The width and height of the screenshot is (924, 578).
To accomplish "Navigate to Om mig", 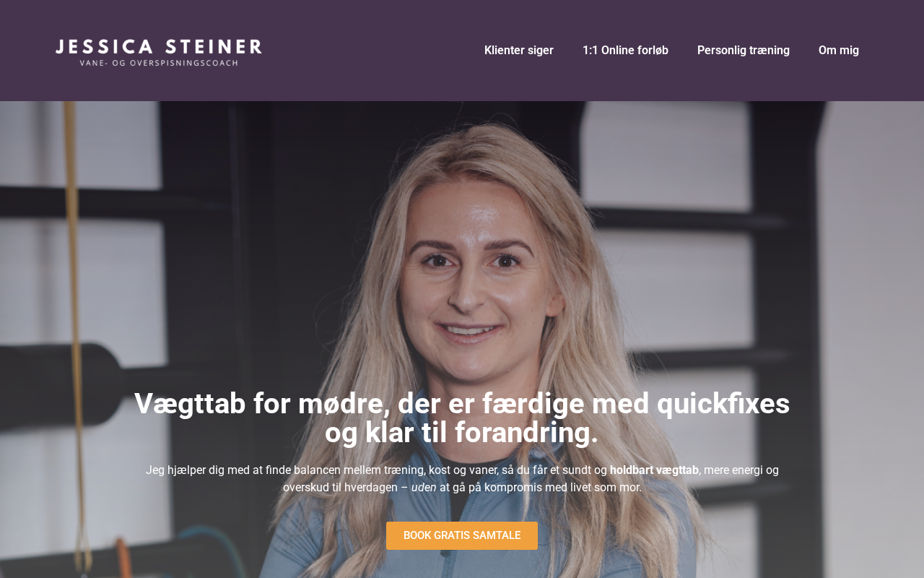I will click(x=839, y=51).
